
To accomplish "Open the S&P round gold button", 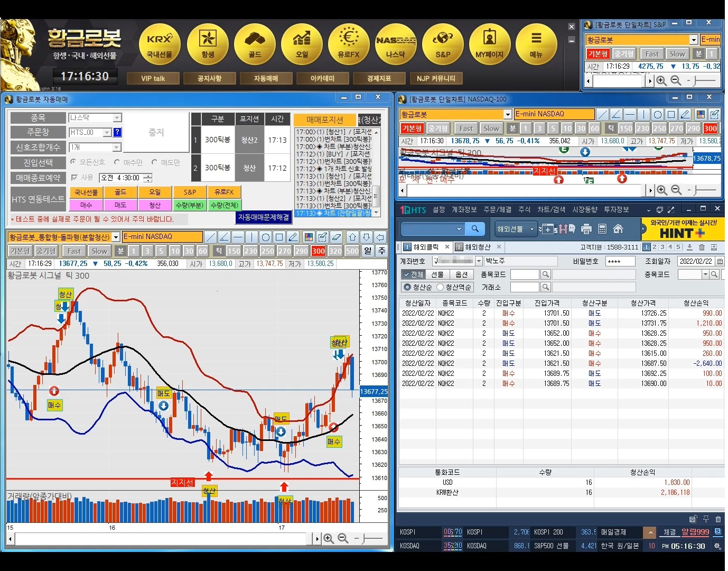I will (443, 44).
